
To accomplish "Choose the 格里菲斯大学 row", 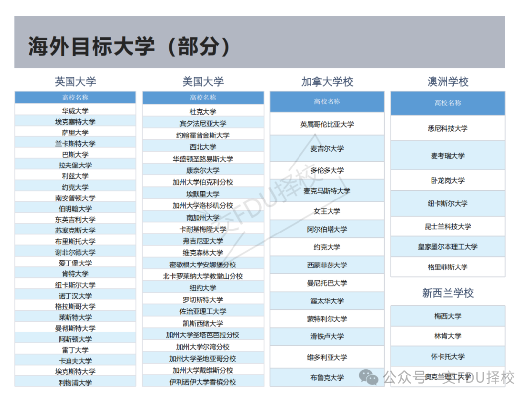I will tap(448, 267).
